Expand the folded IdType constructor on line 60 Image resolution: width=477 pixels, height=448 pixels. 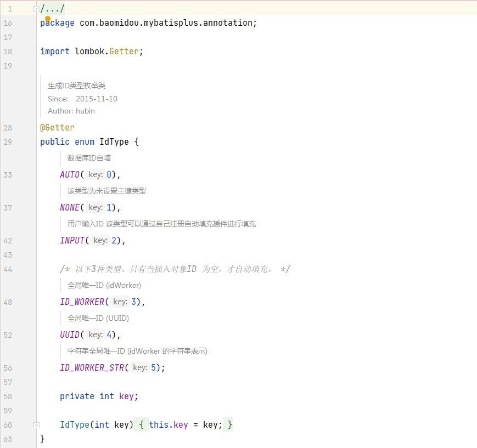coord(36,425)
